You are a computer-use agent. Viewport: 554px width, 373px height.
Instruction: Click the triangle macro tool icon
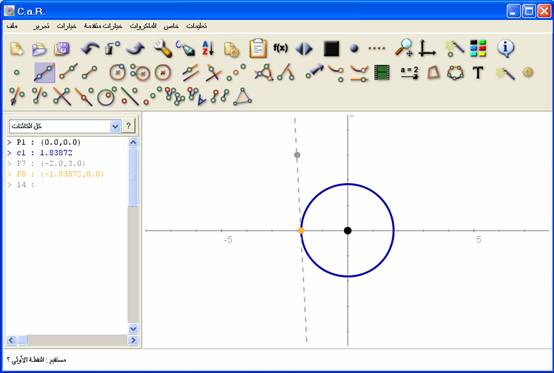point(243,96)
